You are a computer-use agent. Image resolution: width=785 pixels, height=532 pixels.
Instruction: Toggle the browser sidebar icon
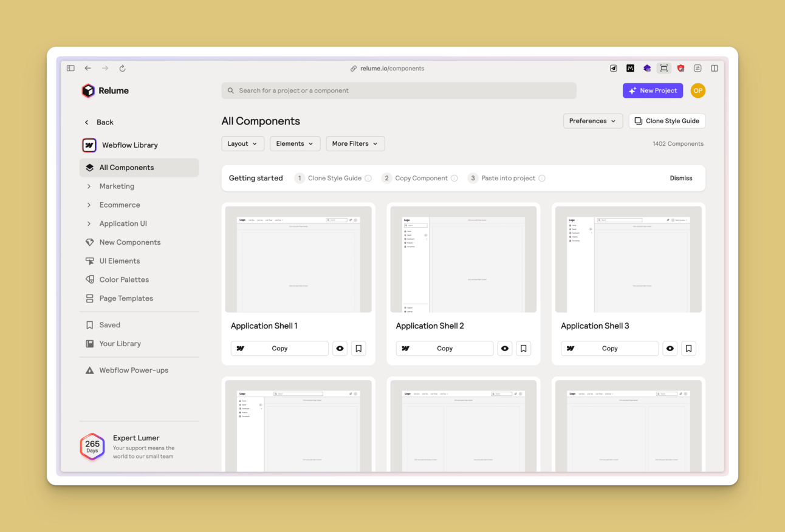click(x=70, y=68)
